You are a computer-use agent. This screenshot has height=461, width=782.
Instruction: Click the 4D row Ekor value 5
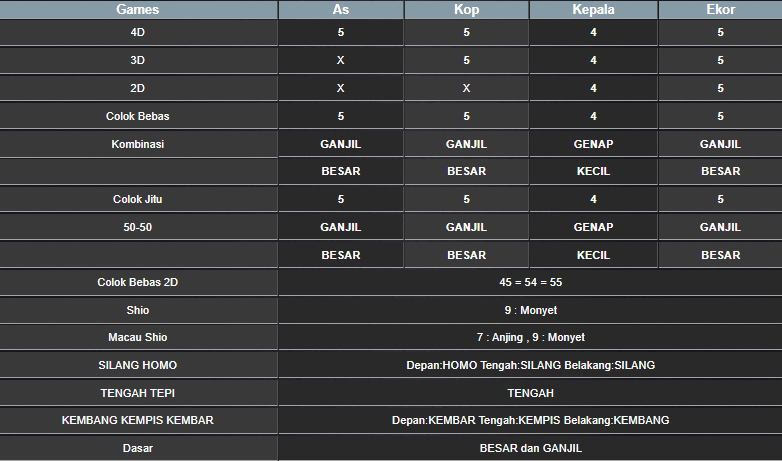click(721, 32)
